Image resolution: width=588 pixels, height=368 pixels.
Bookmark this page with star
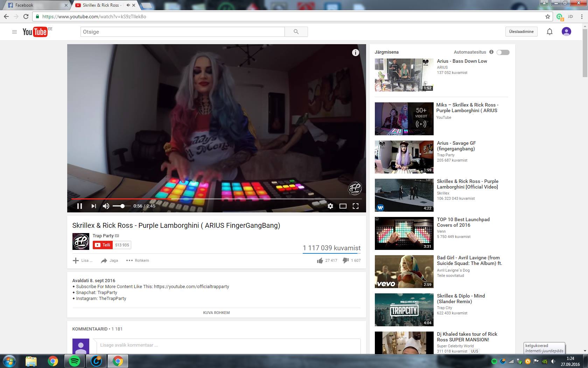coord(548,16)
